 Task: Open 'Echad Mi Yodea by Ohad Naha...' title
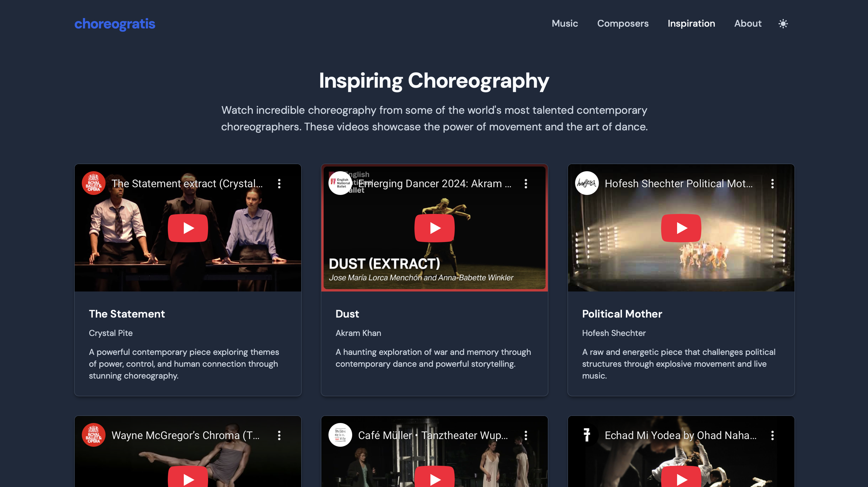point(681,435)
